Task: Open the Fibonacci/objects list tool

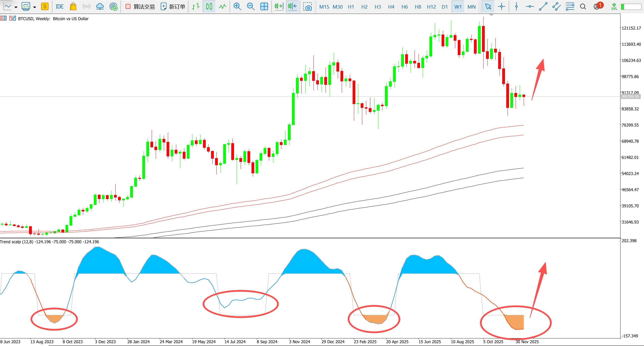Action: (570, 7)
